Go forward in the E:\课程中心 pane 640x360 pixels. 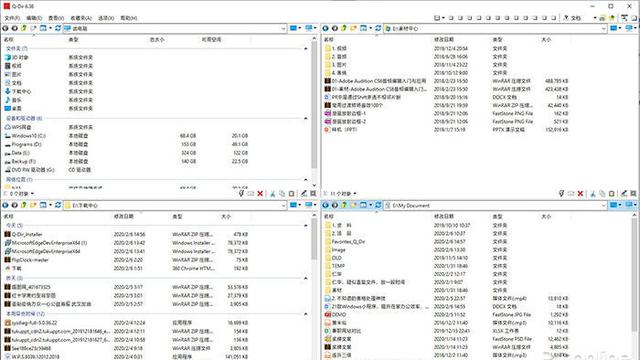(x=335, y=28)
